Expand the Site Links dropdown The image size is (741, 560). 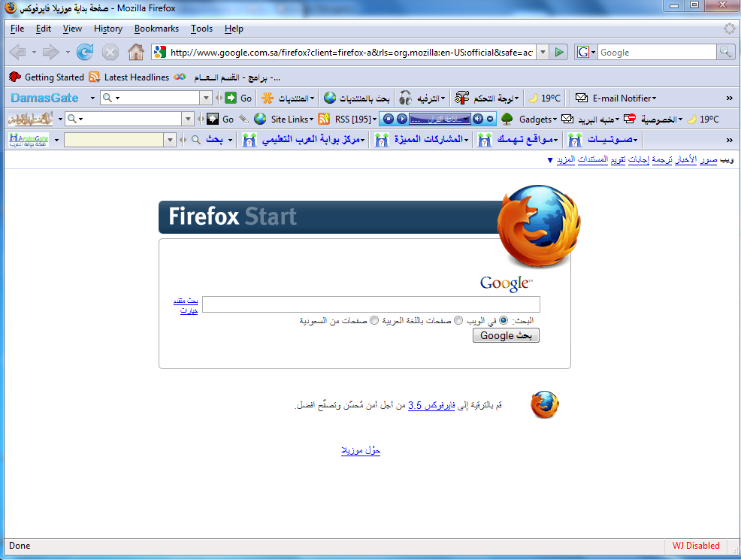[292, 119]
